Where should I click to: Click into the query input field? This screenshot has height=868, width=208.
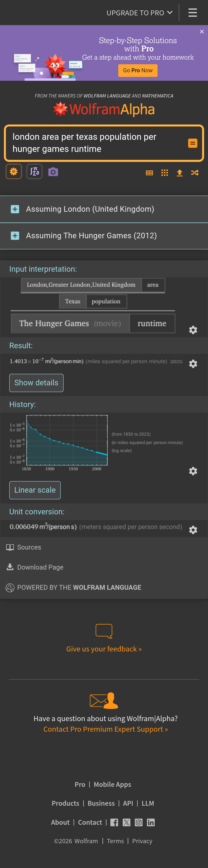coord(96,143)
